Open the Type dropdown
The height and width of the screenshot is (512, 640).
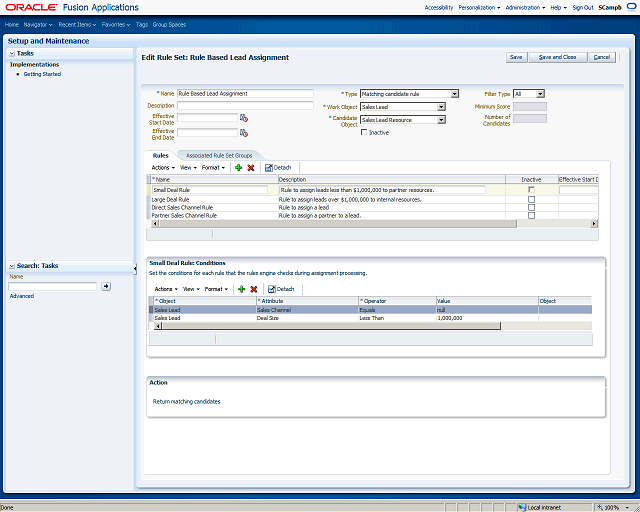[x=455, y=94]
